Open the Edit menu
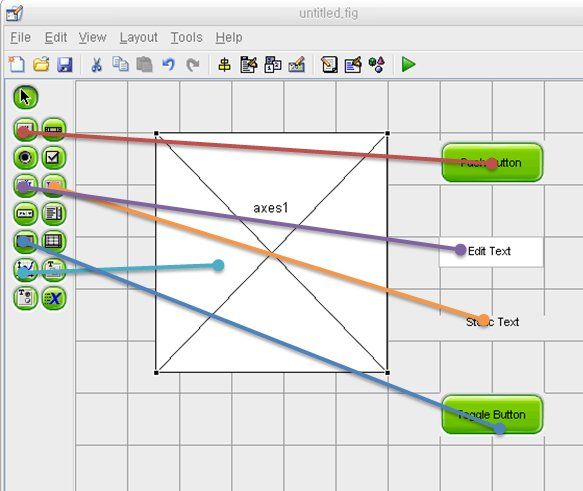Image resolution: width=583 pixels, height=491 pixels. pos(56,38)
